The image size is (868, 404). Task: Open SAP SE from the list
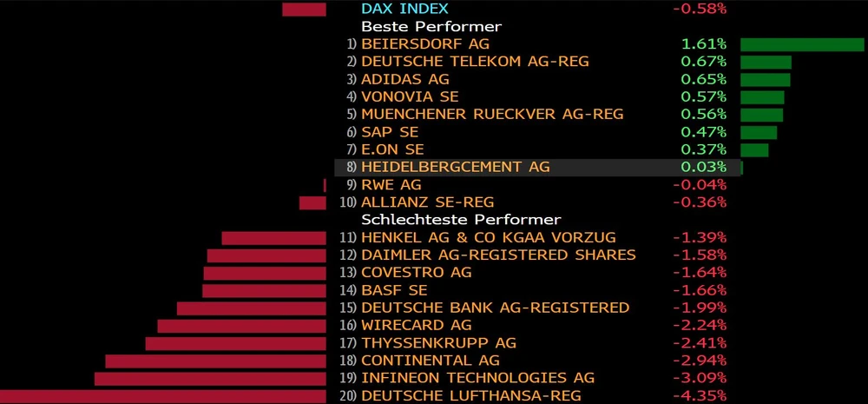tap(390, 132)
